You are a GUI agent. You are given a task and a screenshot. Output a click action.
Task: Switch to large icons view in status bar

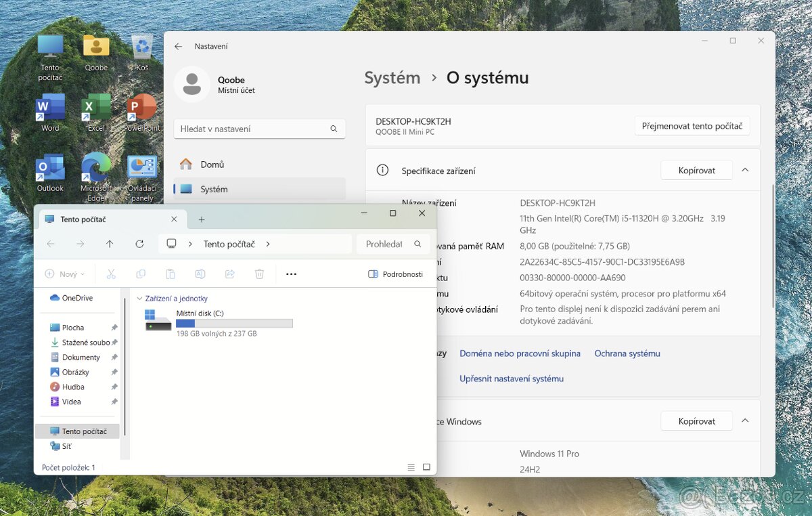pyautogui.click(x=426, y=467)
